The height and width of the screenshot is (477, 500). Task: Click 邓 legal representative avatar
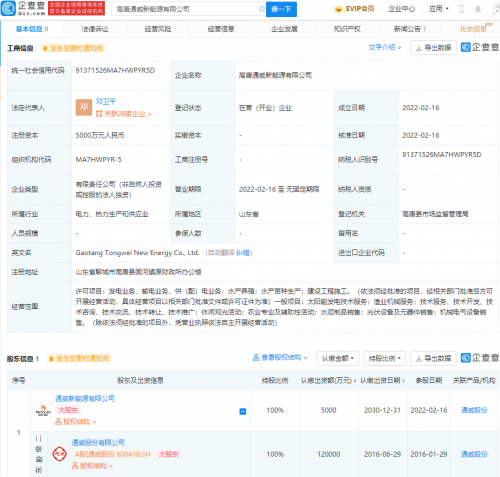84,107
